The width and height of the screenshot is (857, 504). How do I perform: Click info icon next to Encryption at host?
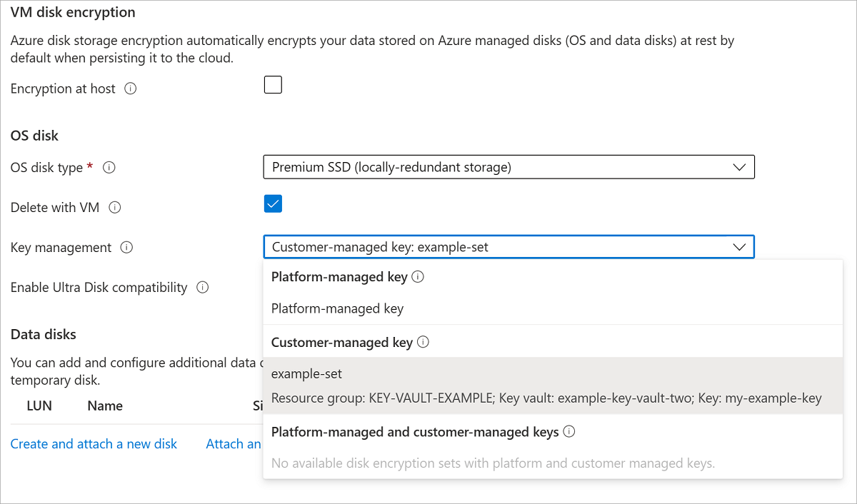tap(130, 89)
